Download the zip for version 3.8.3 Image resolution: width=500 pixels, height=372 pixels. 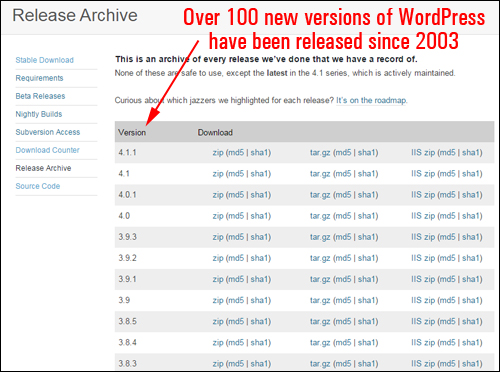[218, 363]
